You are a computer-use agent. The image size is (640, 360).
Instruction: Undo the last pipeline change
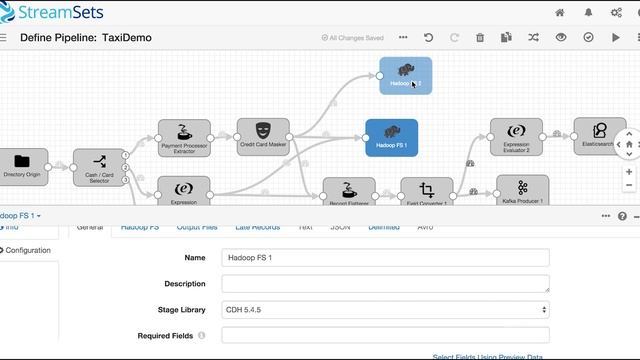pos(428,38)
